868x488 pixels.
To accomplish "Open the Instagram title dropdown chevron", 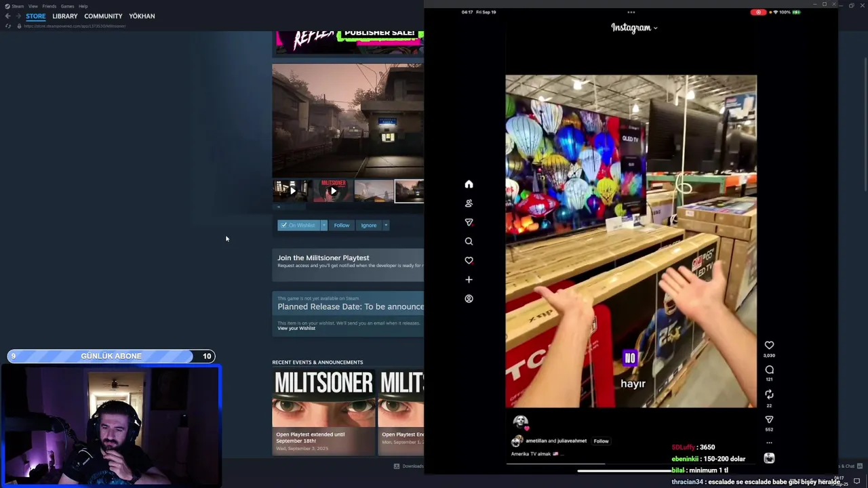I will click(655, 28).
